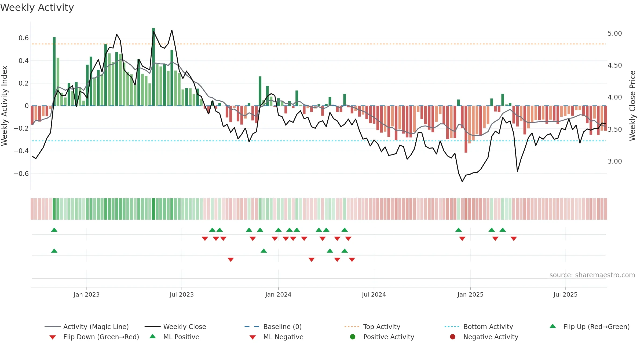Click the Jul 2023 axis label
This screenshot has width=644, height=362.
click(x=182, y=294)
